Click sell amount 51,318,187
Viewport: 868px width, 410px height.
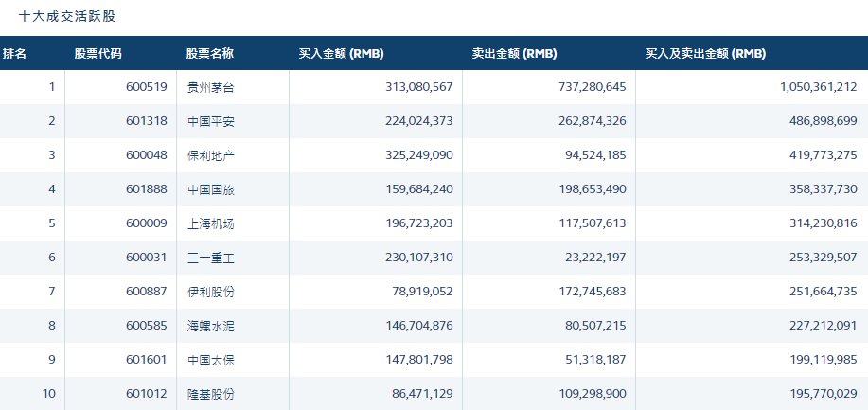(596, 360)
